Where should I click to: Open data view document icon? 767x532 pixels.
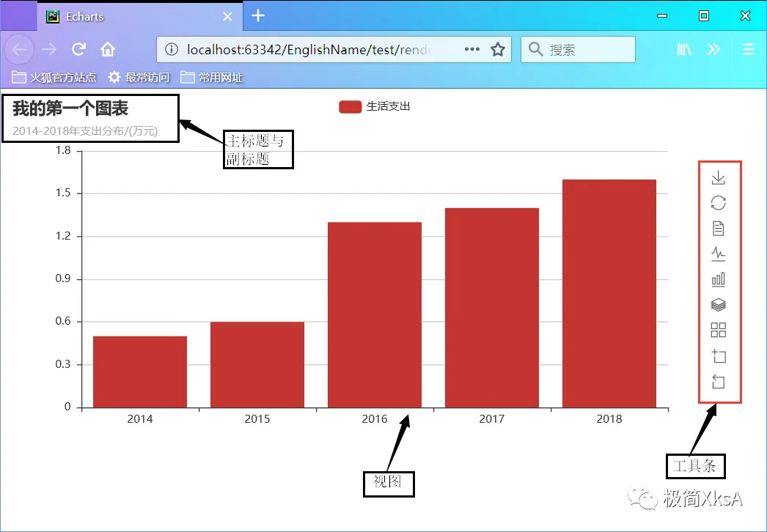click(718, 229)
